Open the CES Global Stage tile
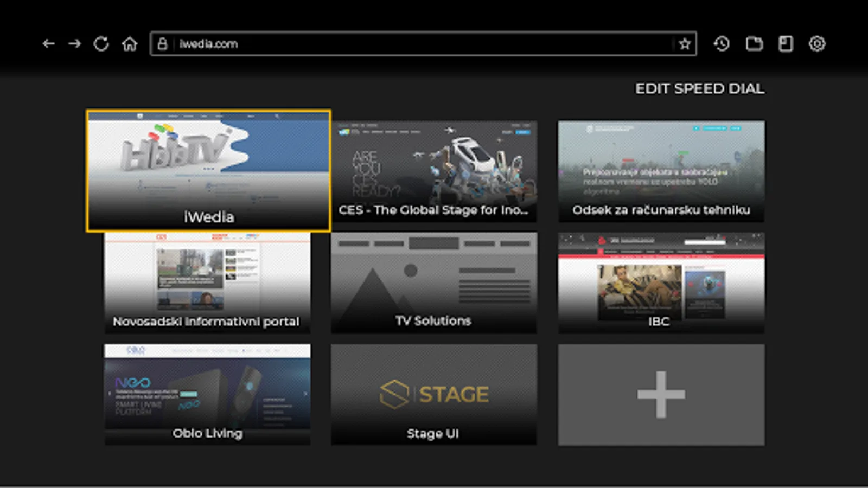This screenshot has height=488, width=868. coord(433,169)
